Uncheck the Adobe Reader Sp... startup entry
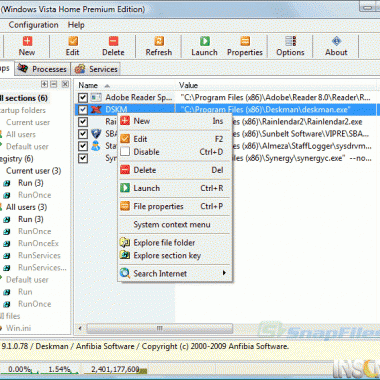The width and height of the screenshot is (380, 380). pyautogui.click(x=83, y=98)
